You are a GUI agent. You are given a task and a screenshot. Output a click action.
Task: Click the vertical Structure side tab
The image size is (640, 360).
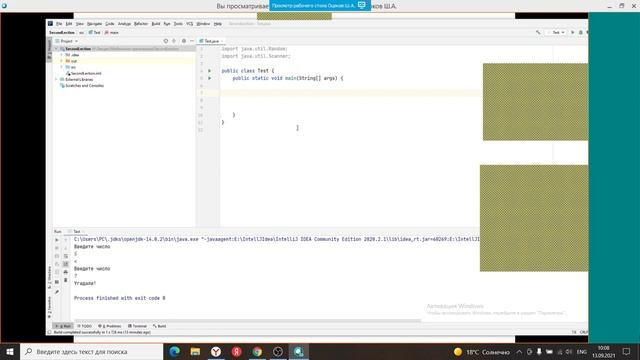click(x=49, y=278)
